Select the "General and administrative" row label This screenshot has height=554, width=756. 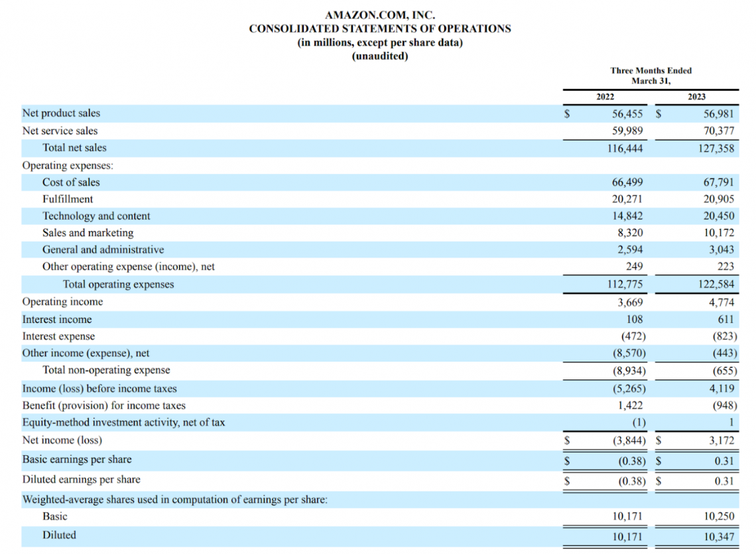[x=103, y=250]
